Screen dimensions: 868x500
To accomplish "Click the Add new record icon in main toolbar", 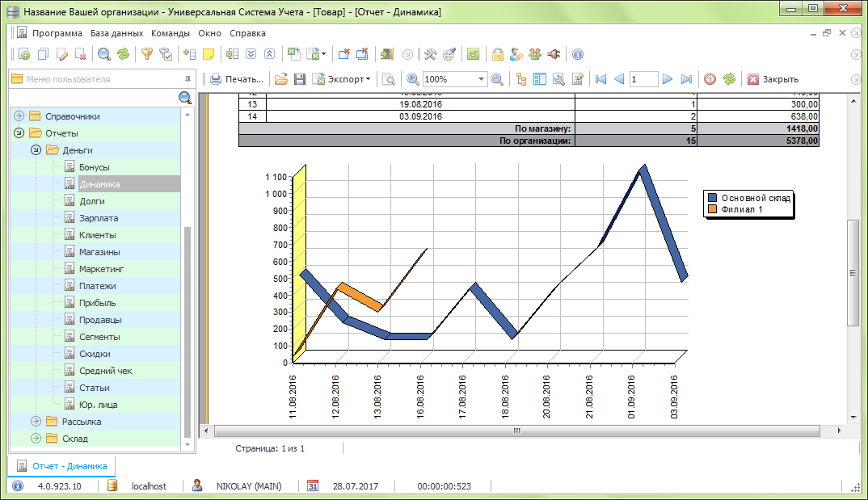I will tap(24, 54).
